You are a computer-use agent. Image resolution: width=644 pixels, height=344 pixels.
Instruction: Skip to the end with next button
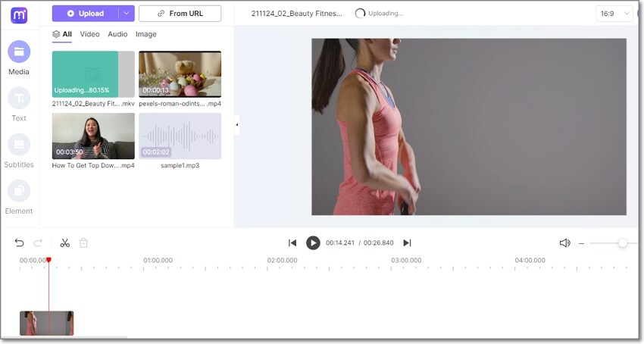tap(407, 243)
